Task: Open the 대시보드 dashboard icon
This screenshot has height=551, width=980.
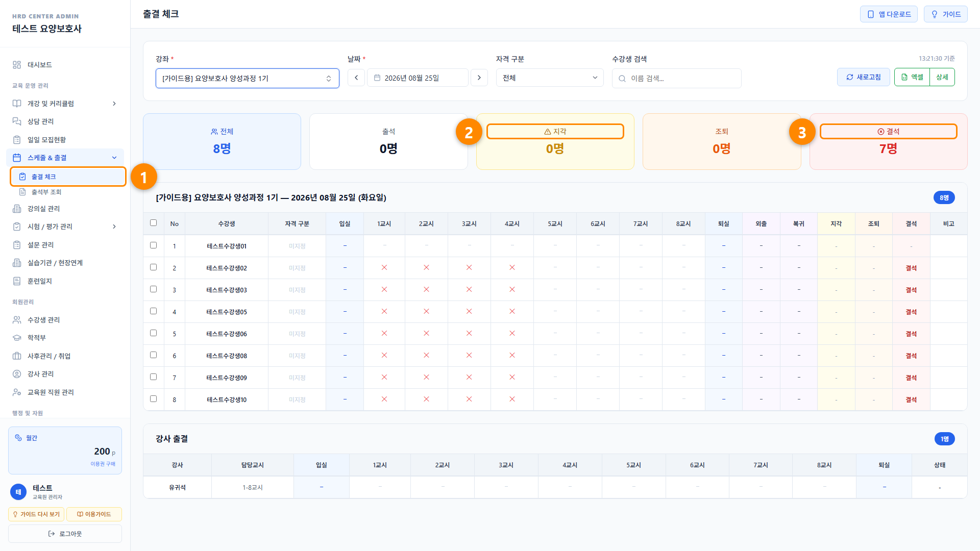Action: [17, 65]
